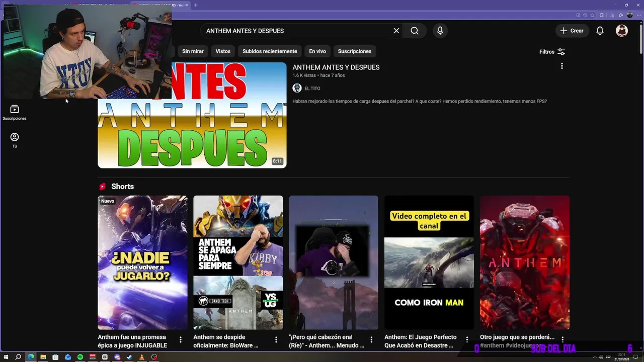This screenshot has width=644, height=362.
Task: Open options menu for ANTHEM ANTES Y DESPUES video
Action: [x=561, y=66]
